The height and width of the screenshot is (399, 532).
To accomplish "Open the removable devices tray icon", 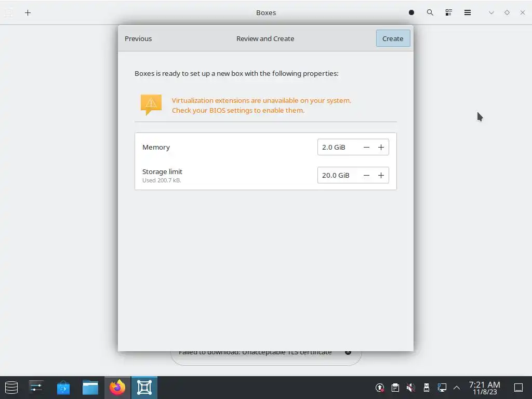I will coord(427,388).
